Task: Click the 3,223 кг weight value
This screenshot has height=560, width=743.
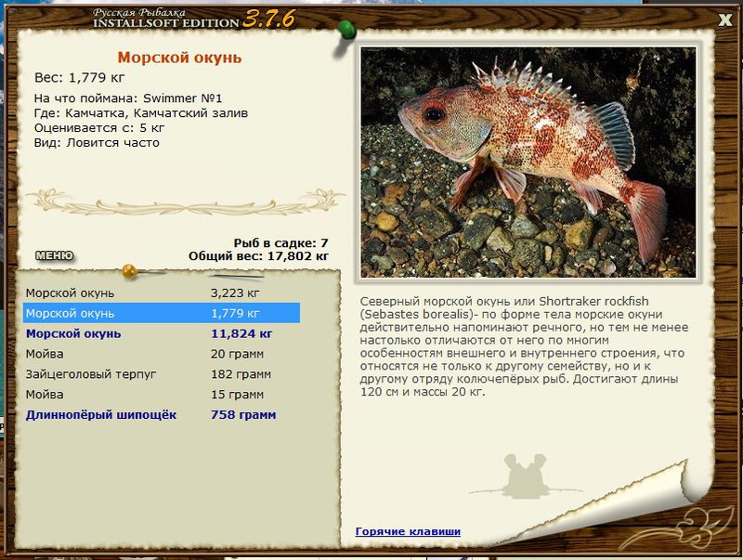Action: click(235, 293)
